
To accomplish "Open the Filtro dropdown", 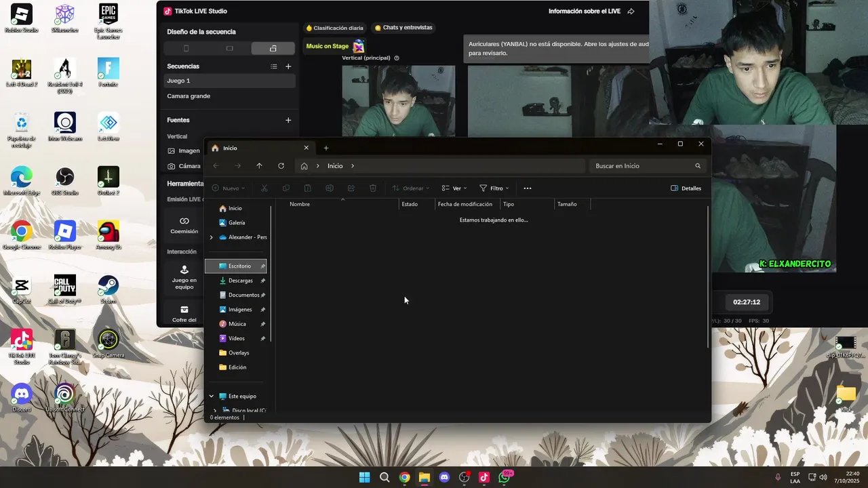I will (x=494, y=188).
